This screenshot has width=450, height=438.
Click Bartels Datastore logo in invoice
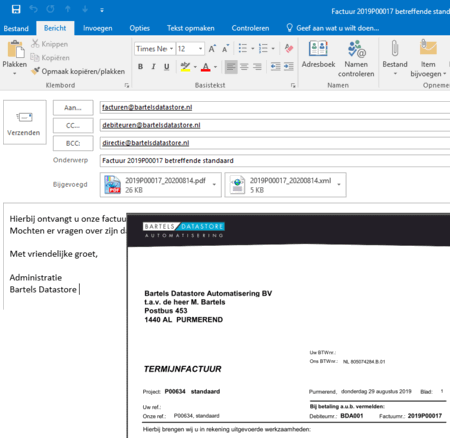[x=184, y=230]
